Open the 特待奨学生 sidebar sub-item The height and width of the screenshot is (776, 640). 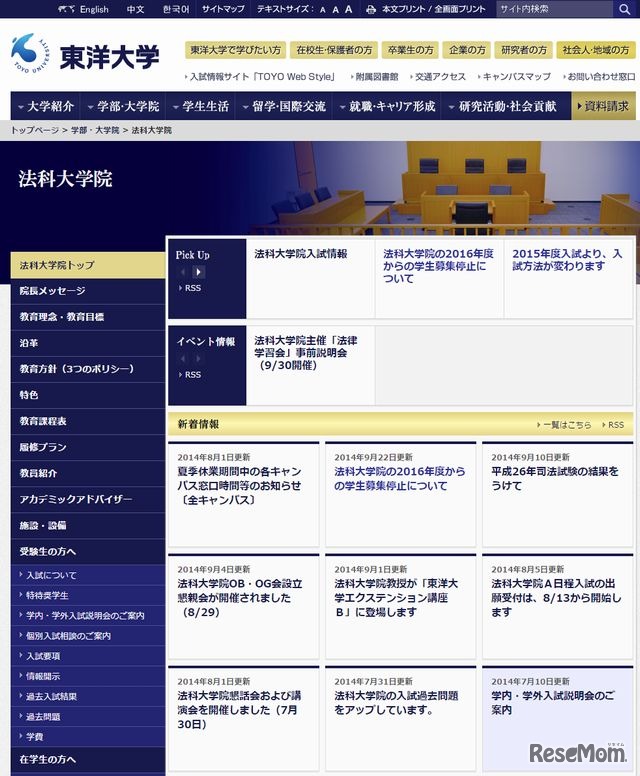point(88,596)
